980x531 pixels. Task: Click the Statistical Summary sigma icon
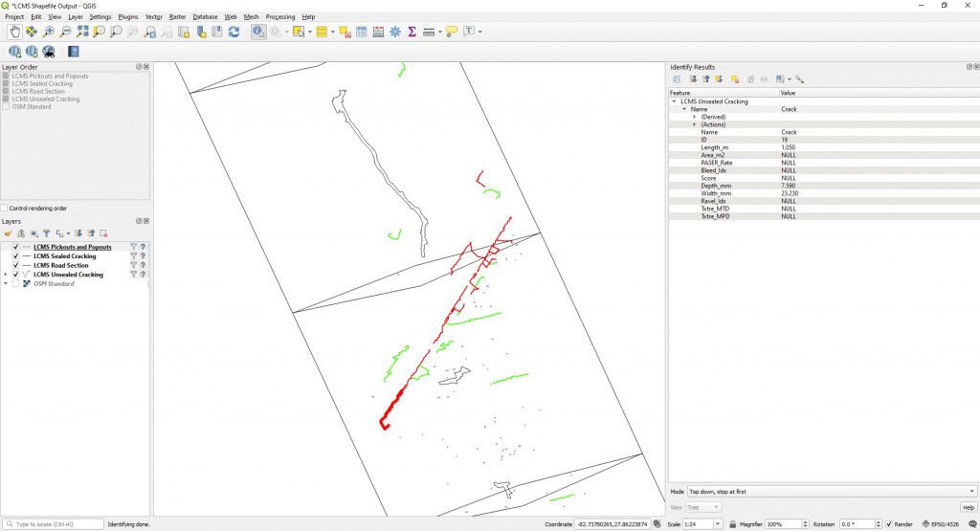coord(412,32)
